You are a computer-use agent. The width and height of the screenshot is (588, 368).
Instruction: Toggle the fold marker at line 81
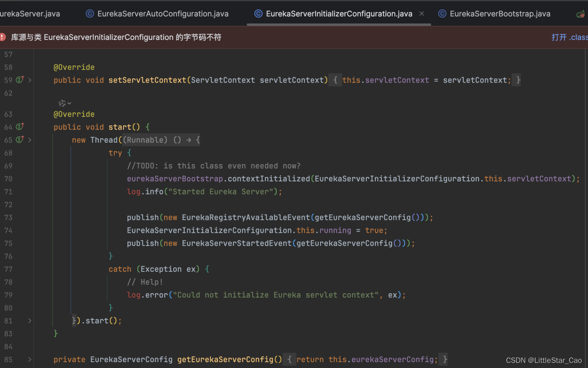tap(30, 321)
